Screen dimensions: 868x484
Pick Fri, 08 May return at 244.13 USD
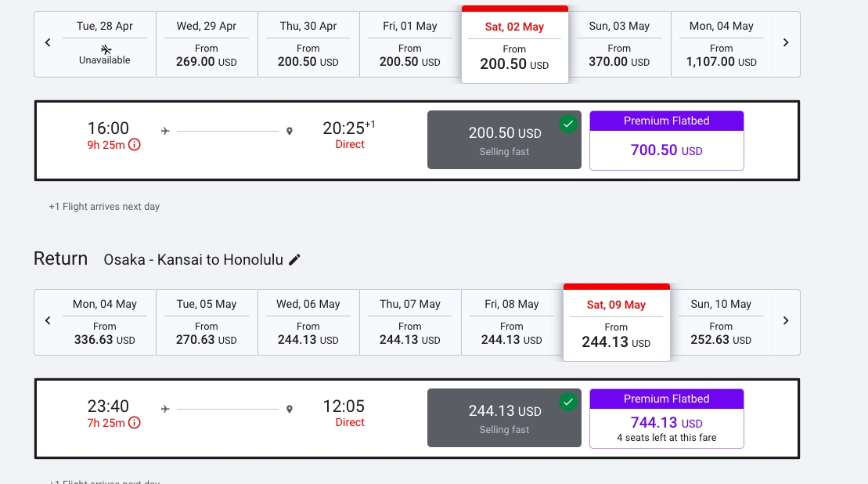[x=512, y=323]
